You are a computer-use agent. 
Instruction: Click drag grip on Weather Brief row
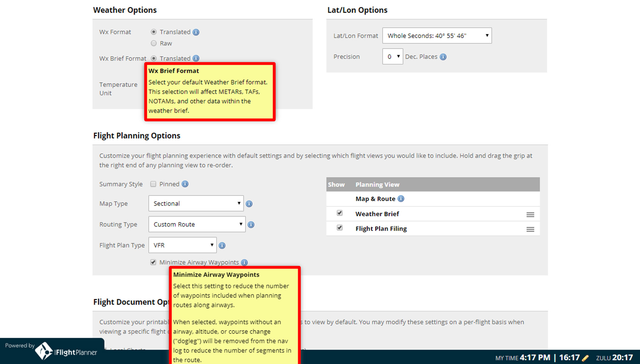click(530, 214)
